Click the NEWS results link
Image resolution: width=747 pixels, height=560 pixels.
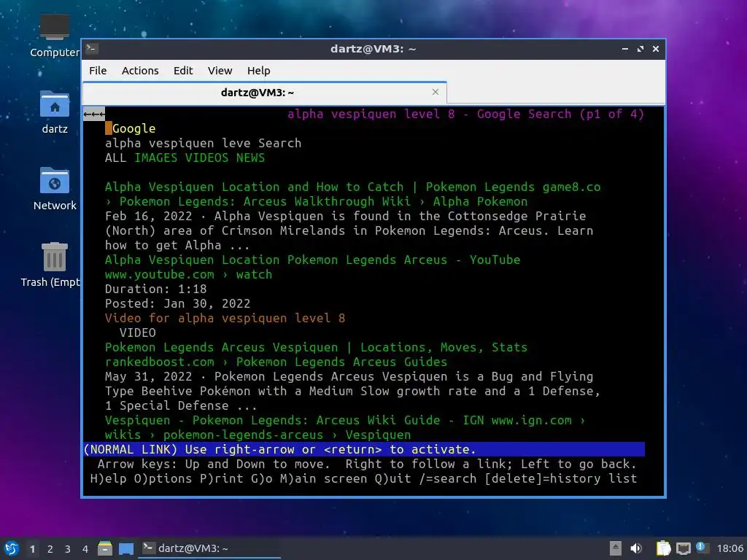tap(251, 158)
